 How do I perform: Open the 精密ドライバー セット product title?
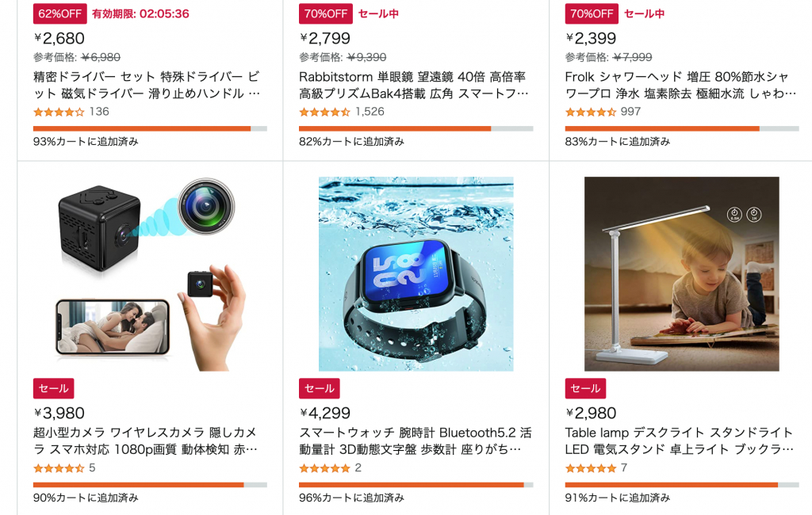(147, 85)
